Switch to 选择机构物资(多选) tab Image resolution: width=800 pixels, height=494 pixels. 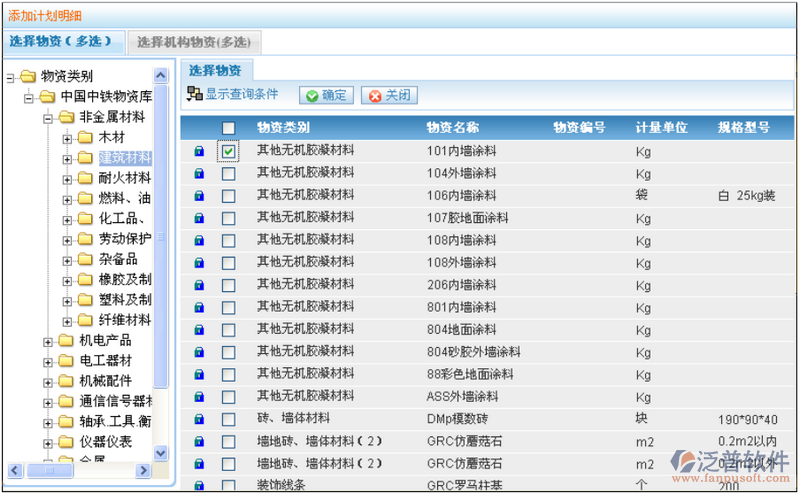point(197,42)
